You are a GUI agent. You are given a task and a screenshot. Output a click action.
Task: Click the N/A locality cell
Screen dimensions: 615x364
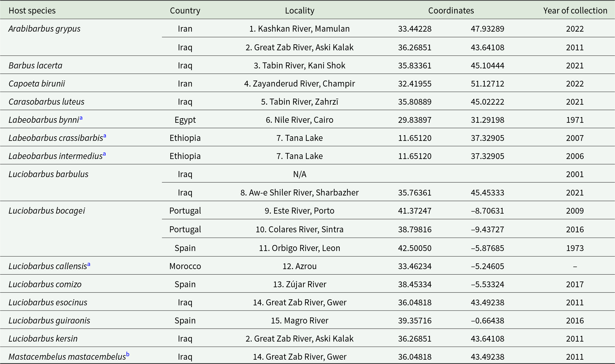pyautogui.click(x=299, y=174)
